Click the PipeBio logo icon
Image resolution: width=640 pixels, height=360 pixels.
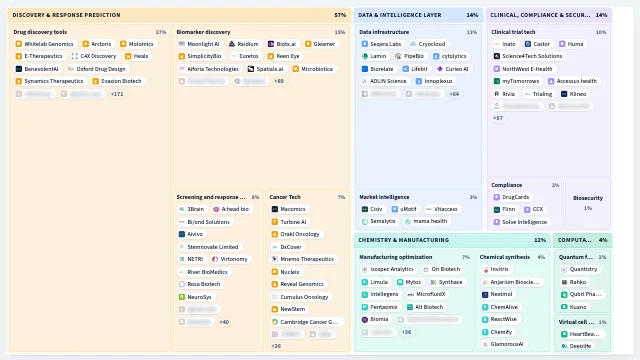(x=398, y=56)
